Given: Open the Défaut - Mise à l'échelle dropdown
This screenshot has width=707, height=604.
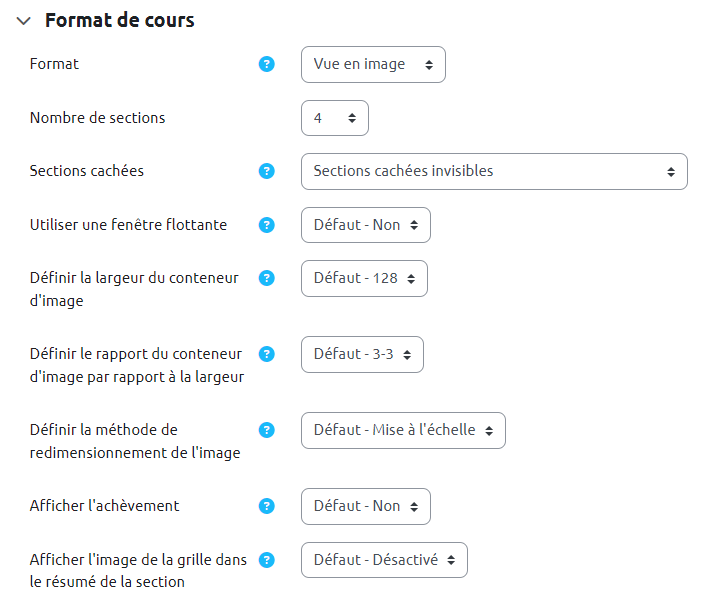Looking at the screenshot, I should (x=403, y=430).
